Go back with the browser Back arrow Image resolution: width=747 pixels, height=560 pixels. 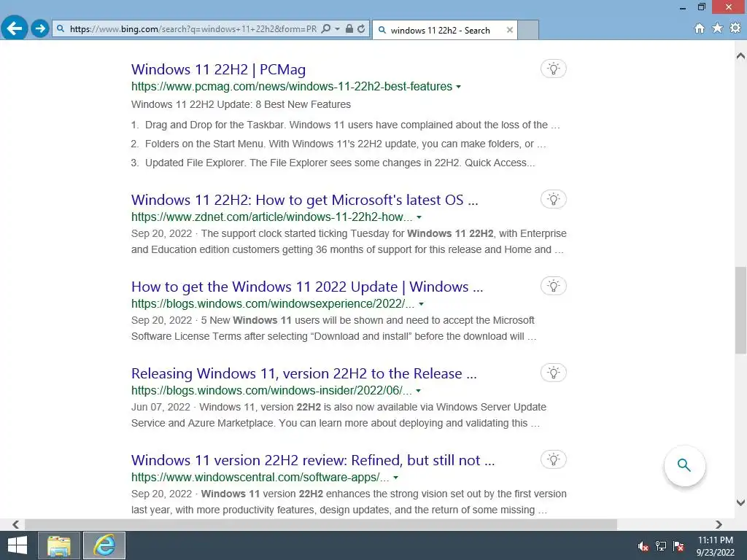pos(15,28)
